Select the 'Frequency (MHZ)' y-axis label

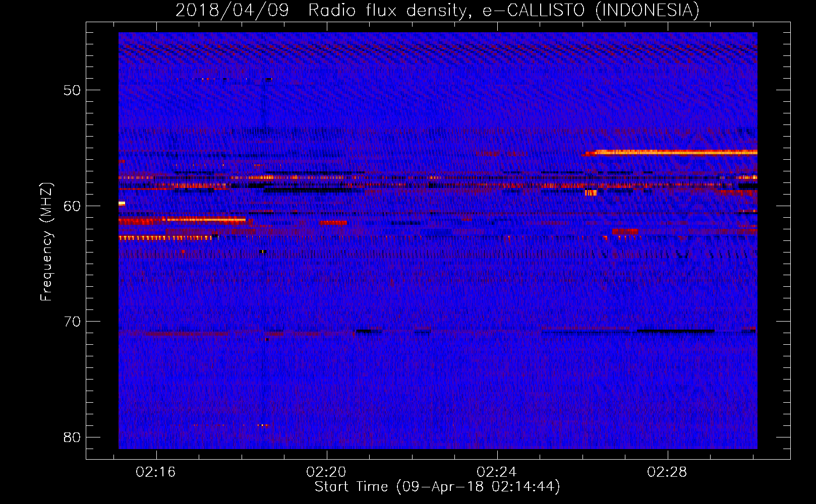pyautogui.click(x=46, y=242)
